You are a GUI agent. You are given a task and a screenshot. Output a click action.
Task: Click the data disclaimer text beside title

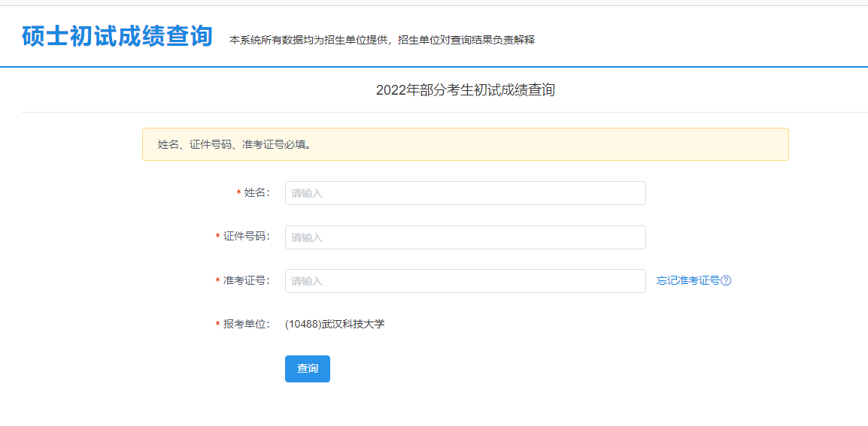point(381,40)
